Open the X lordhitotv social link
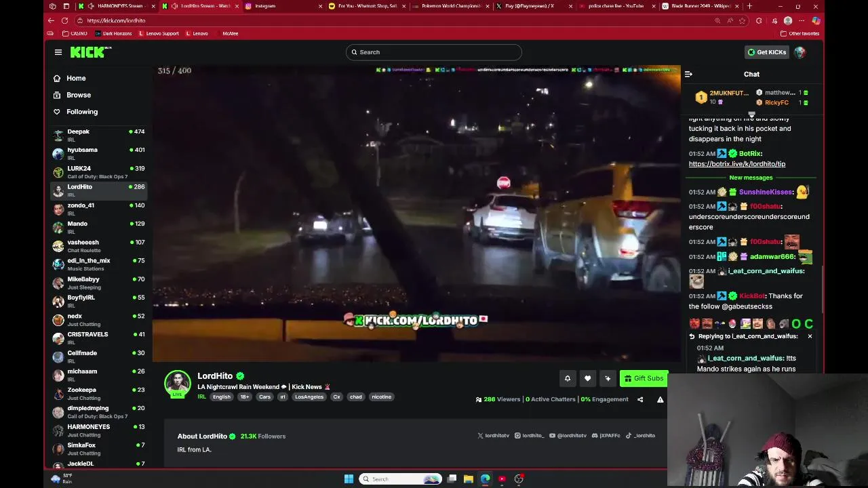The width and height of the screenshot is (868, 488). click(x=494, y=436)
